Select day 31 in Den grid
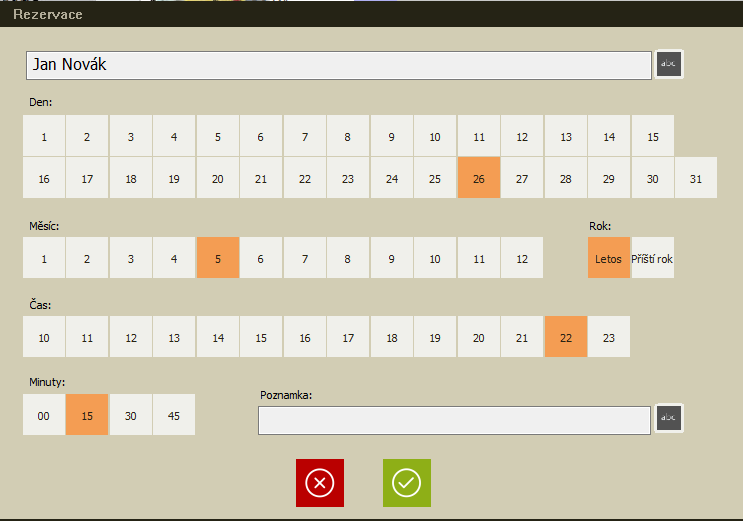 tap(695, 179)
